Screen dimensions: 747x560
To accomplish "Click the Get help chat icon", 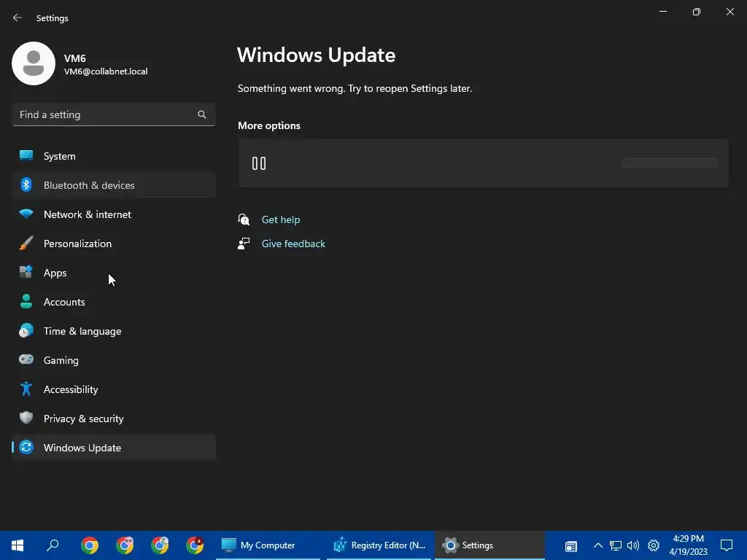I will click(x=244, y=219).
